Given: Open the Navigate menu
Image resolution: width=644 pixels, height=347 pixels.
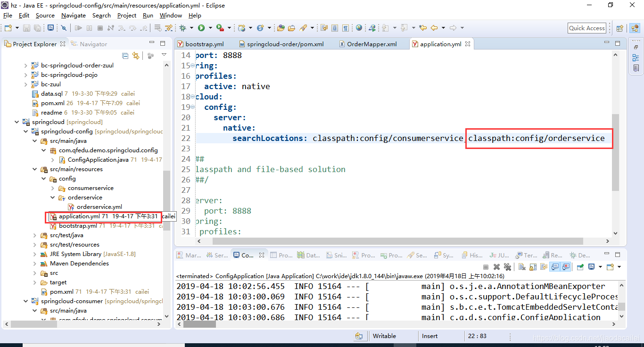Looking at the screenshot, I should [74, 15].
